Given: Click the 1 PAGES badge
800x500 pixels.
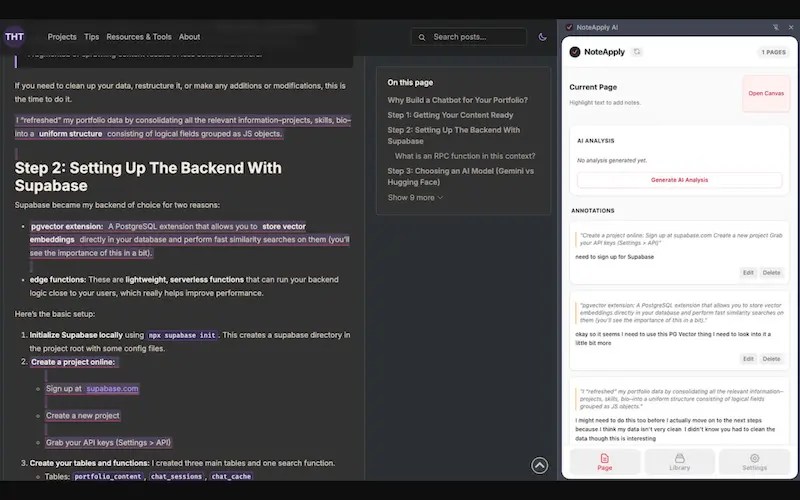Looking at the screenshot, I should [x=773, y=52].
